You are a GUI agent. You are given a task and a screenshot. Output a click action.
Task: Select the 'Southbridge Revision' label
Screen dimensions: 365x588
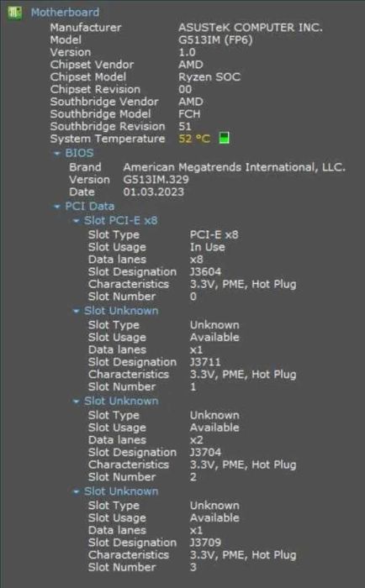[108, 126]
